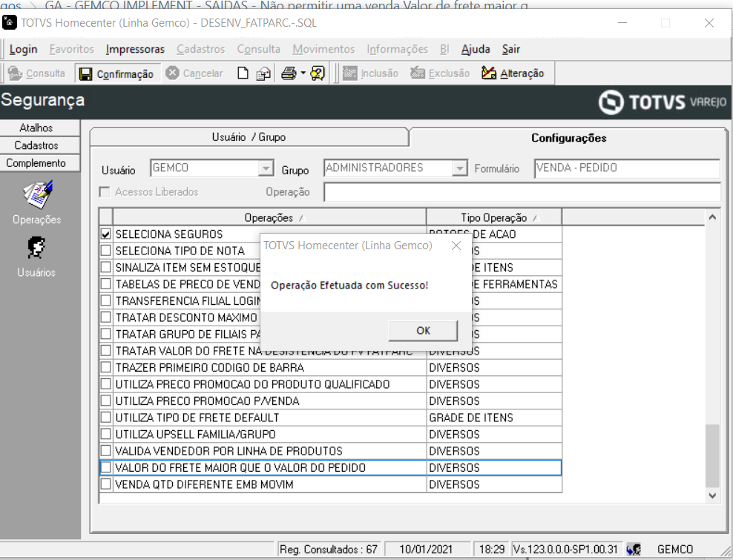Click scrollbar up arrow in operations list
Viewport: 733px width, 560px height.
(712, 217)
